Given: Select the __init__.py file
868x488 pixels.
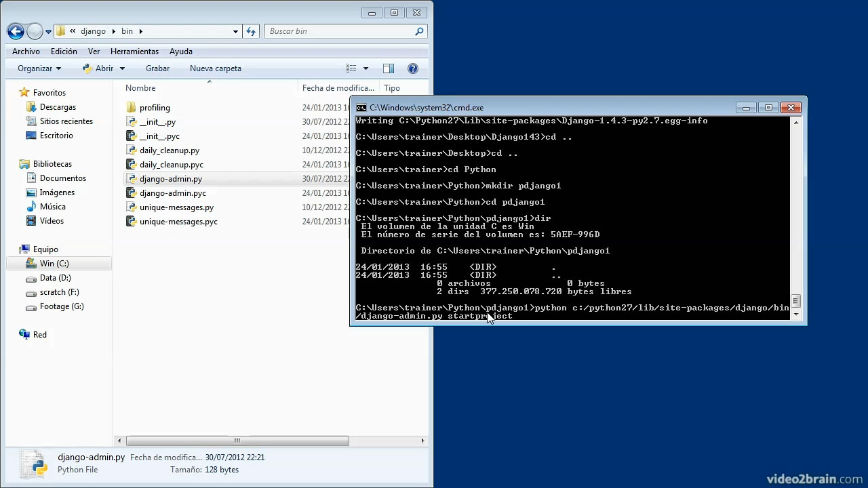Looking at the screenshot, I should click(x=157, y=122).
